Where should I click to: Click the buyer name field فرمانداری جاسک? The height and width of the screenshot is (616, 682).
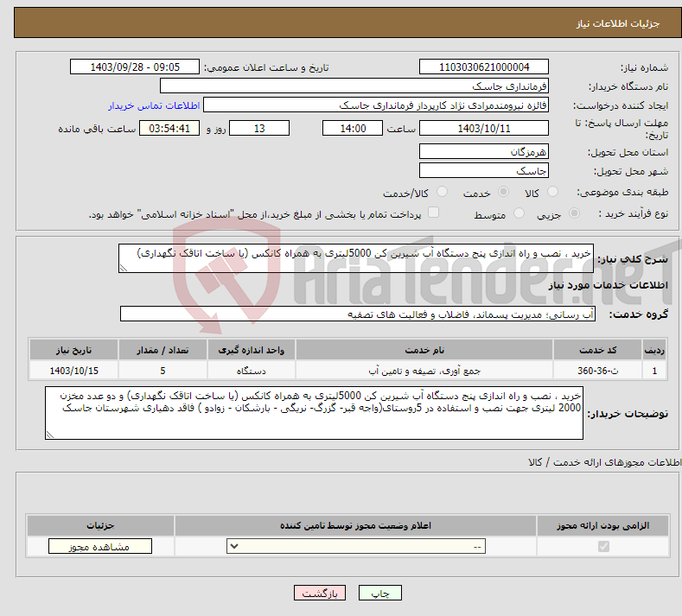(354, 86)
